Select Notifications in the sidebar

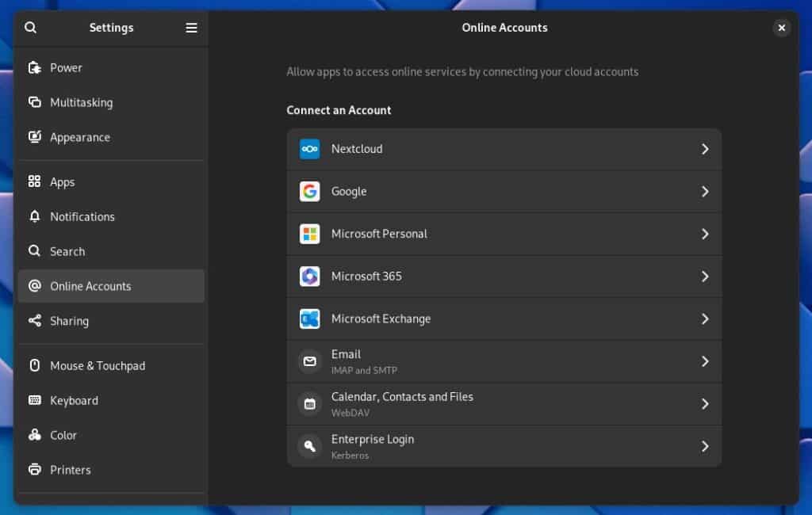pyautogui.click(x=82, y=217)
